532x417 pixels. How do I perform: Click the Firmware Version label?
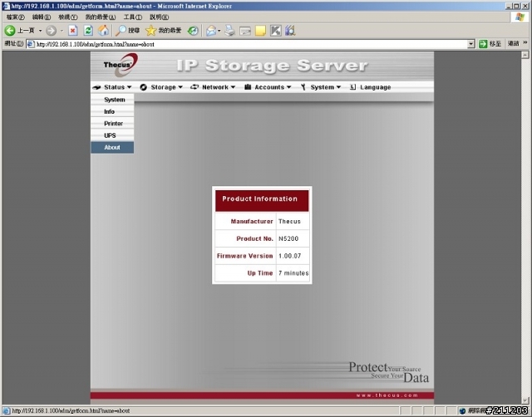[244, 256]
